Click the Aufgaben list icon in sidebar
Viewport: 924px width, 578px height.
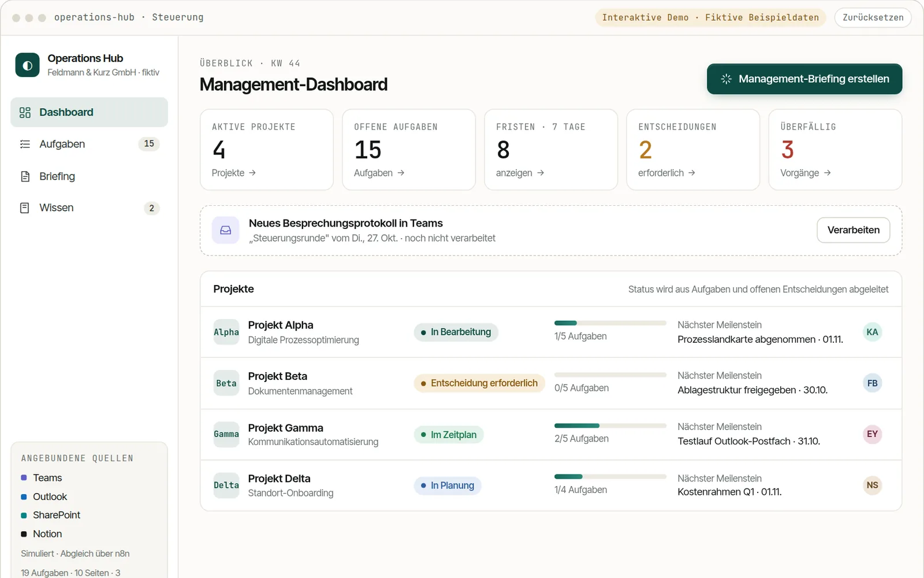25,144
